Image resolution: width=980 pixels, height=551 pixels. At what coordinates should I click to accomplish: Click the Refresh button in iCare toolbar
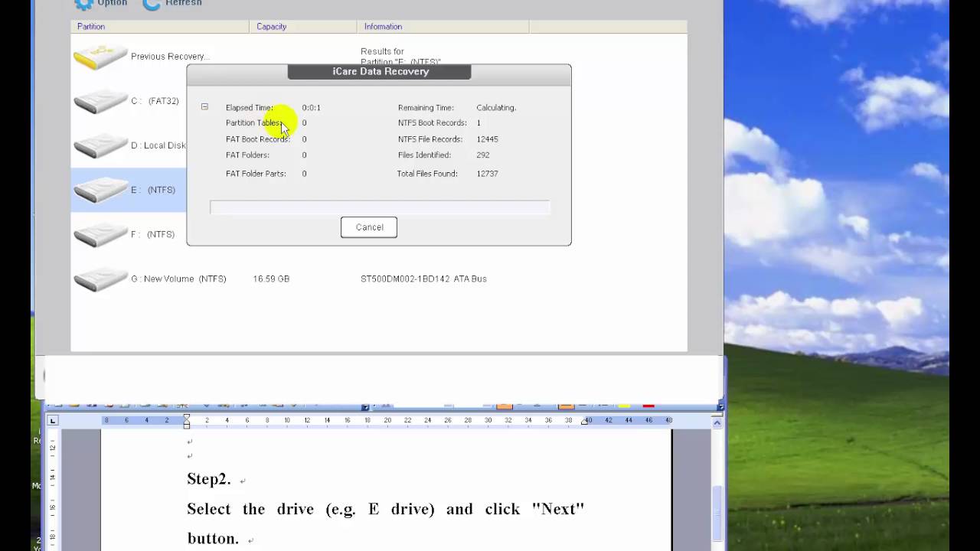[173, 3]
